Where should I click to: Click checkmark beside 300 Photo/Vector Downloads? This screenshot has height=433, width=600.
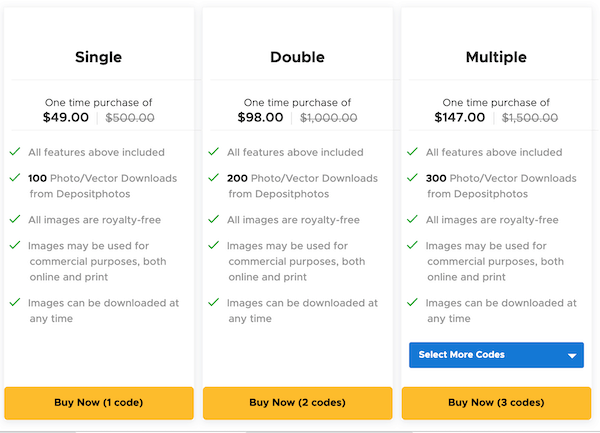(x=412, y=177)
